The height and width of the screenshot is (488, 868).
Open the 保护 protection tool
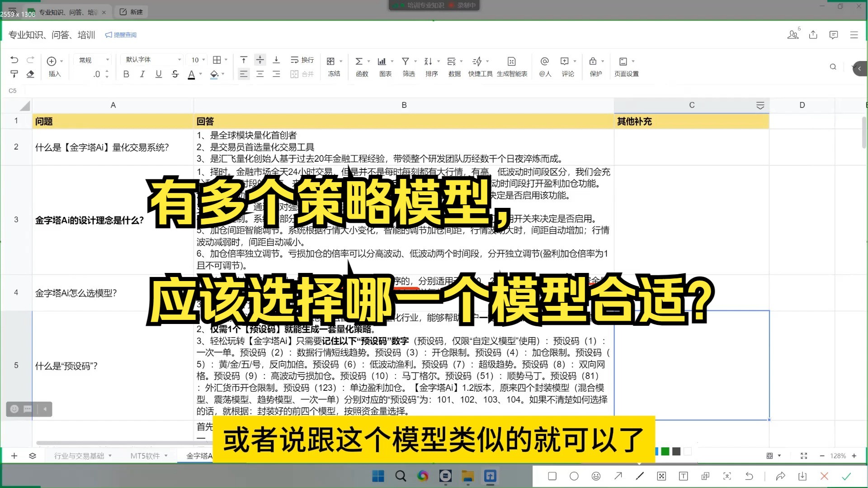pos(594,66)
